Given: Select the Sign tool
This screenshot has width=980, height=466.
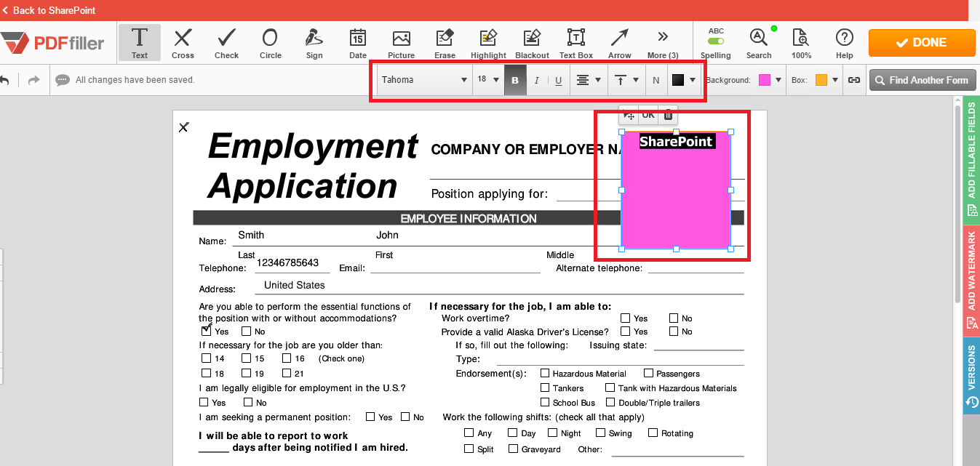Looking at the screenshot, I should tap(314, 42).
